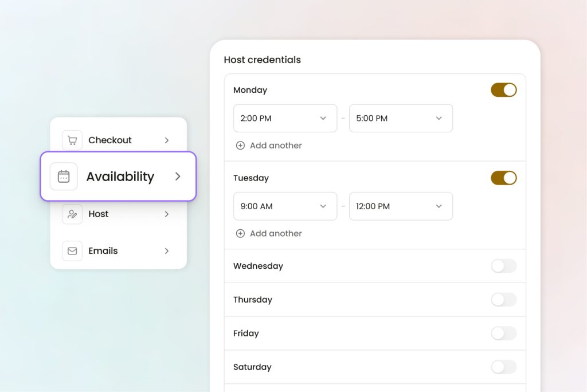
Task: Enable the Wednesday availability toggle
Action: coord(503,266)
